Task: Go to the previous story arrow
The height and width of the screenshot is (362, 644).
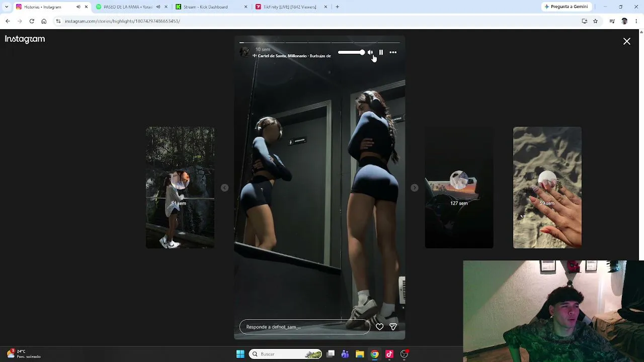Action: click(224, 188)
